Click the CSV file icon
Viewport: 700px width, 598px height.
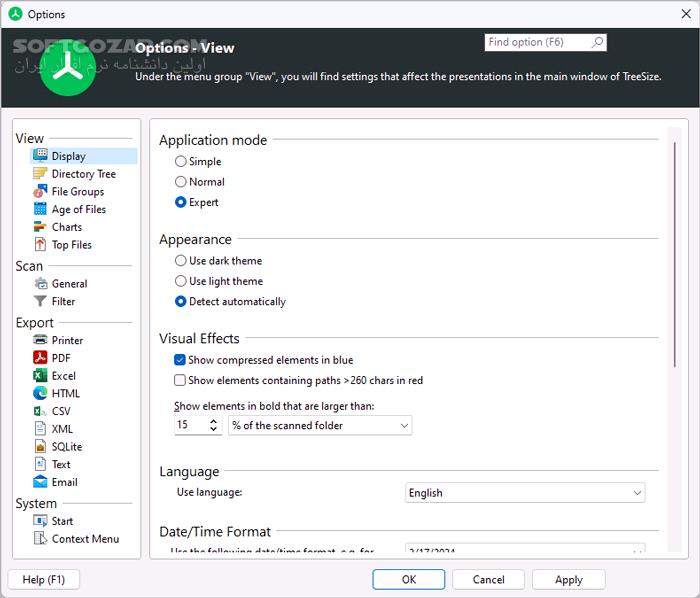tap(40, 411)
